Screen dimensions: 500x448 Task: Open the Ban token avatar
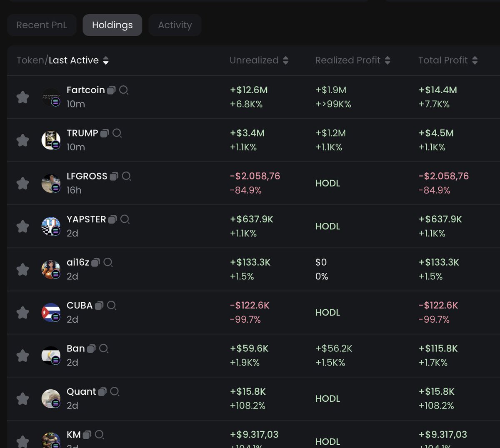(51, 356)
